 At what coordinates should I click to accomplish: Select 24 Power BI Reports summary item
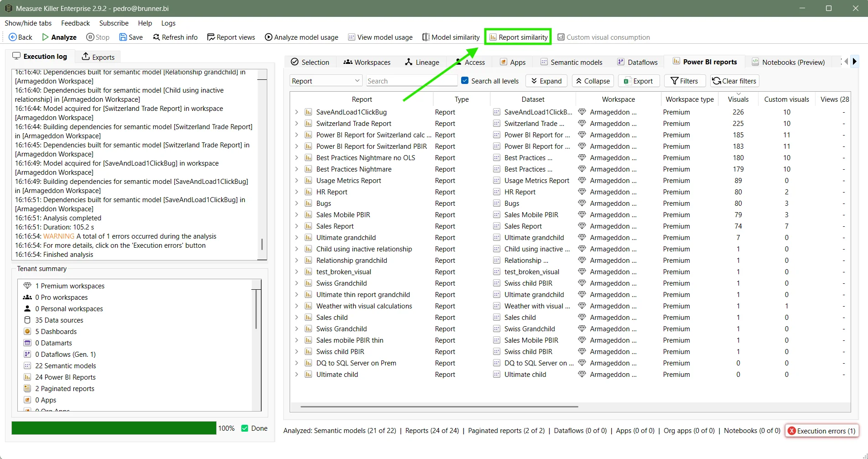tap(65, 377)
